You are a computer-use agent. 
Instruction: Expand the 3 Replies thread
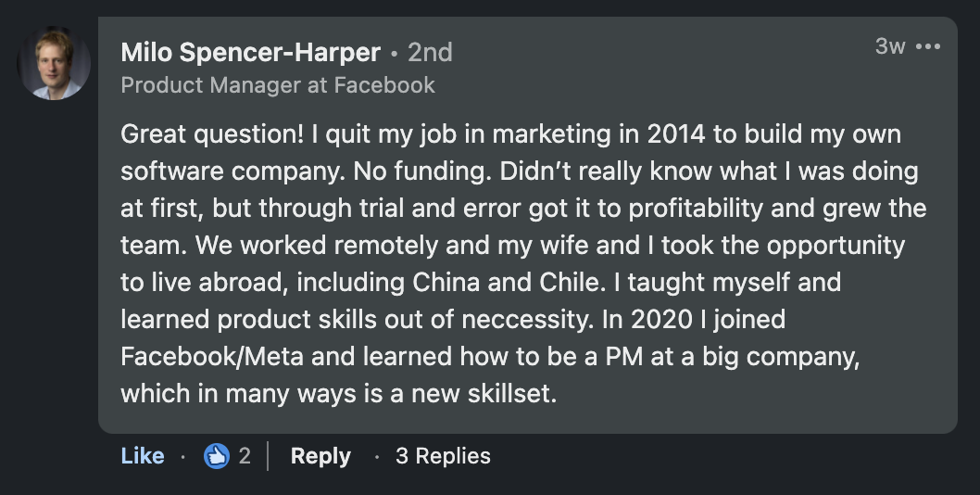click(x=443, y=456)
